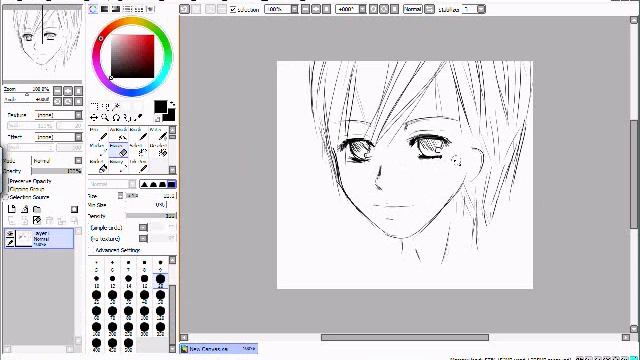
Task: Choose the Select brush tool
Action: [x=138, y=150]
